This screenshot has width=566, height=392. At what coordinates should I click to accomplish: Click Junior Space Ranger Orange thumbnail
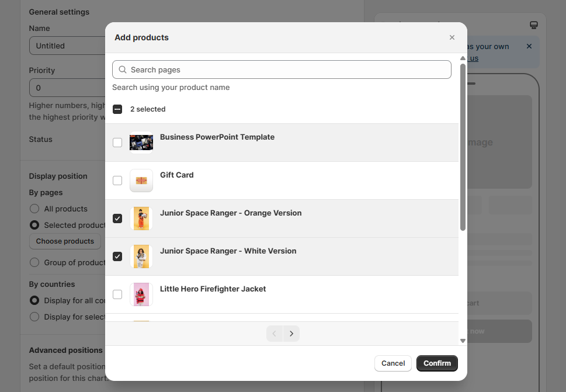(141, 218)
